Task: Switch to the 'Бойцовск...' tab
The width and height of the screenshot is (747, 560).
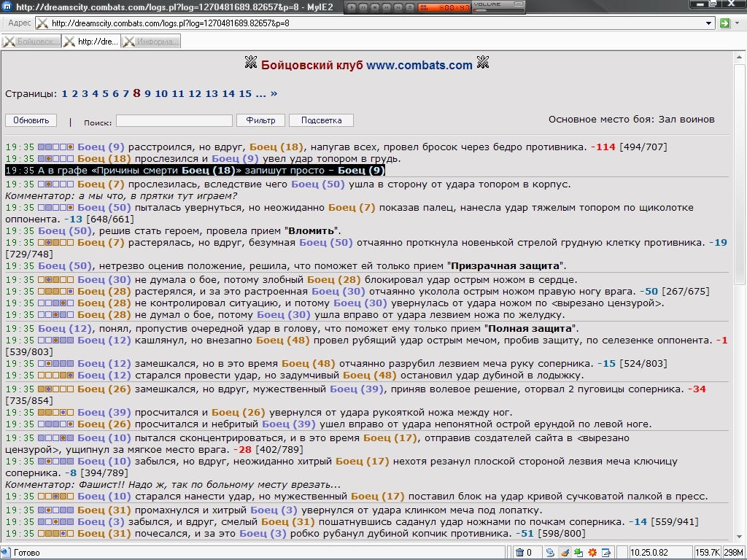Action: pyautogui.click(x=31, y=42)
